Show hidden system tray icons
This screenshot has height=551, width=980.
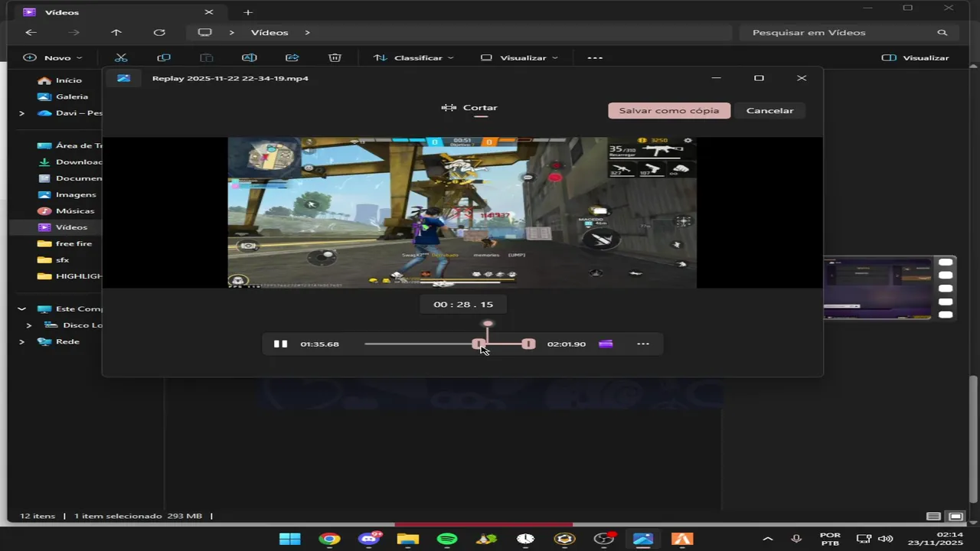pos(768,539)
